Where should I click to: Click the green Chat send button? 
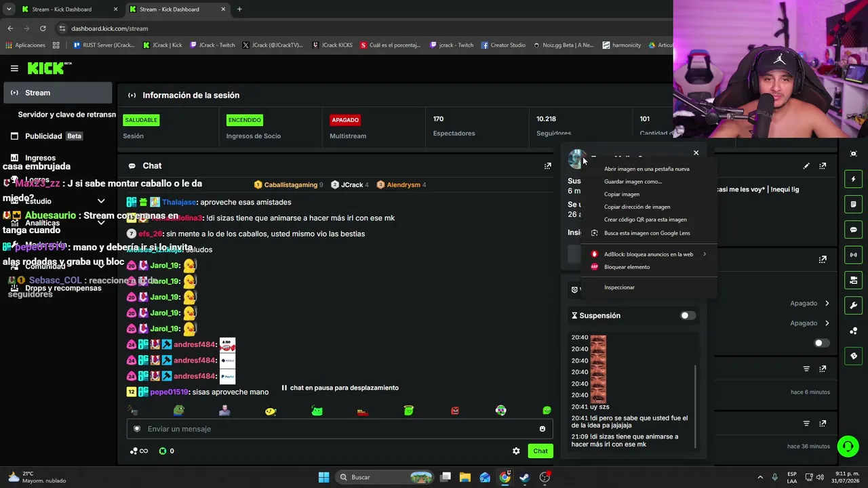pyautogui.click(x=540, y=451)
